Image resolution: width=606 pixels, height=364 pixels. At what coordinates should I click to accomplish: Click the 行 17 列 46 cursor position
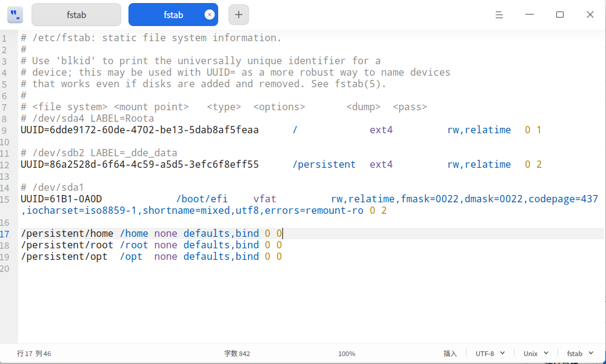coord(34,354)
